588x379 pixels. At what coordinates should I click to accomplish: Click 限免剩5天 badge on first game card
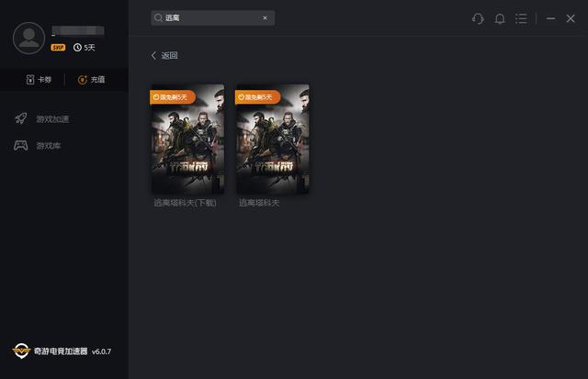click(x=173, y=96)
